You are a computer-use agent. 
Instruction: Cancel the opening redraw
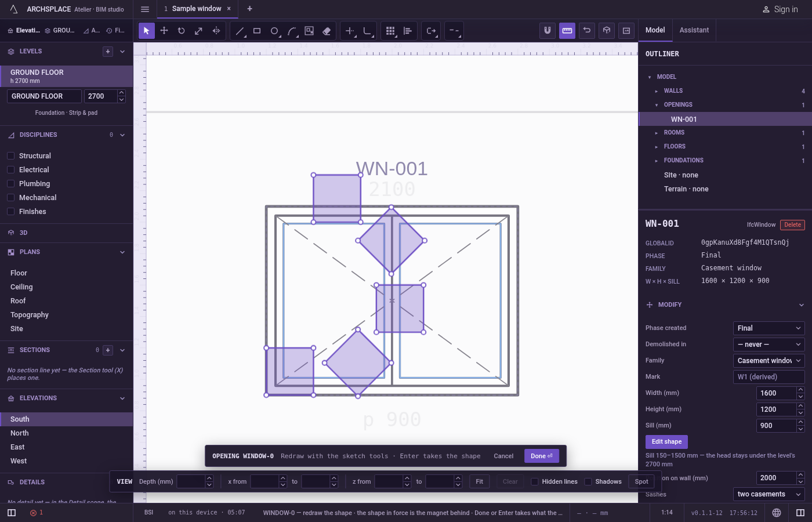(503, 456)
